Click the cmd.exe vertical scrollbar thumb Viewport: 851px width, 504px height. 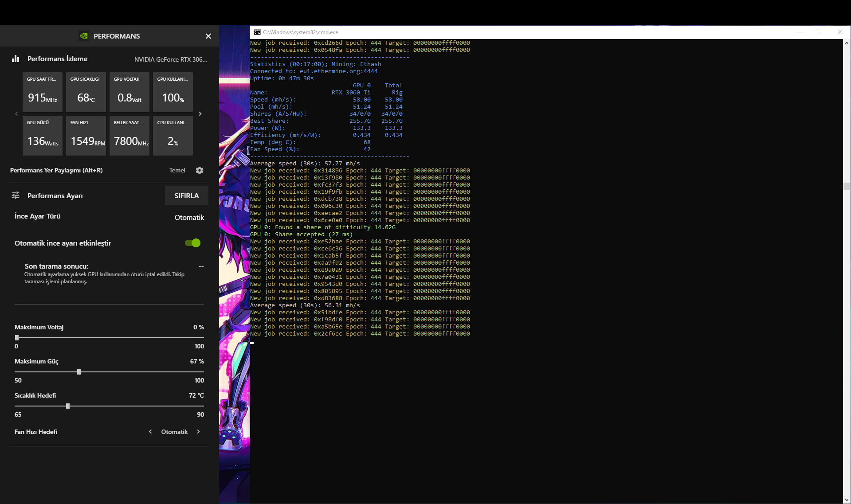click(847, 186)
